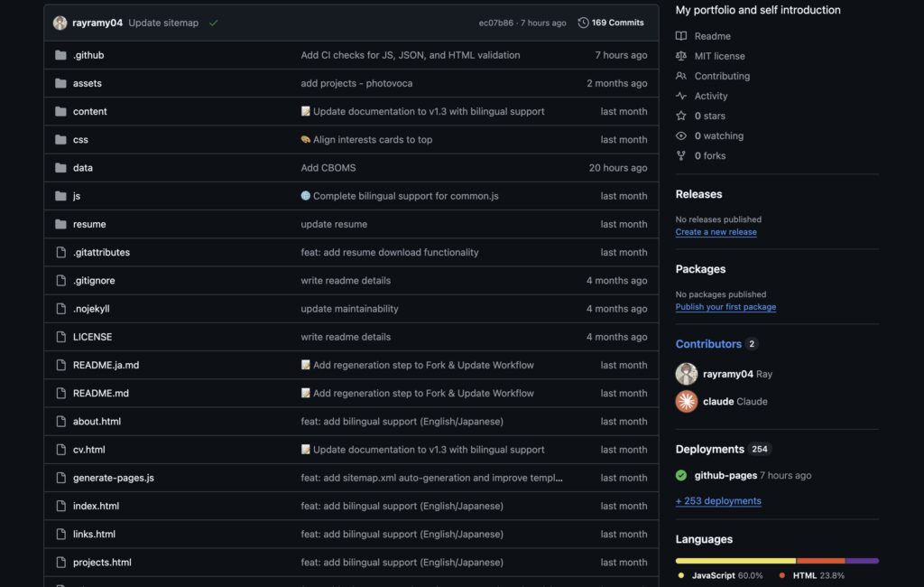Click rayramy04 avatar in commit header
Viewport: 924px width, 587px height.
(60, 23)
